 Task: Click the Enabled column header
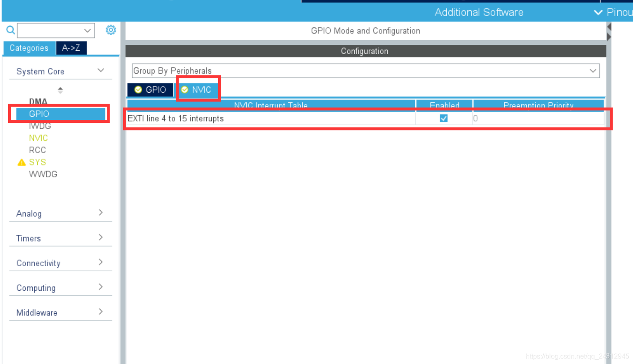[444, 105]
